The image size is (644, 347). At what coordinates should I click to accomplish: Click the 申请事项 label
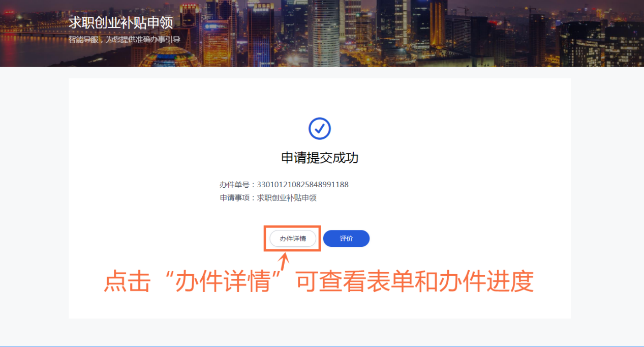(234, 198)
